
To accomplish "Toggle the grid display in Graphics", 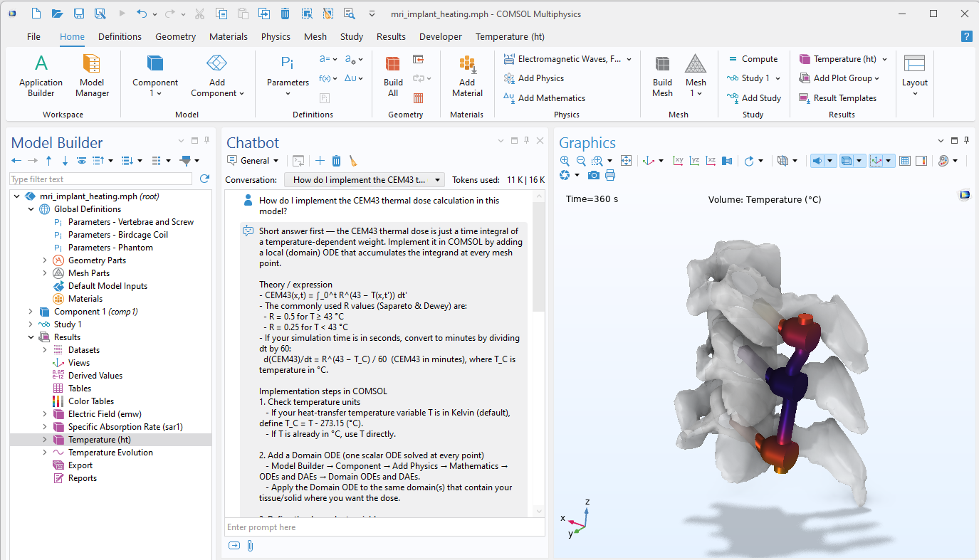I will tap(904, 161).
